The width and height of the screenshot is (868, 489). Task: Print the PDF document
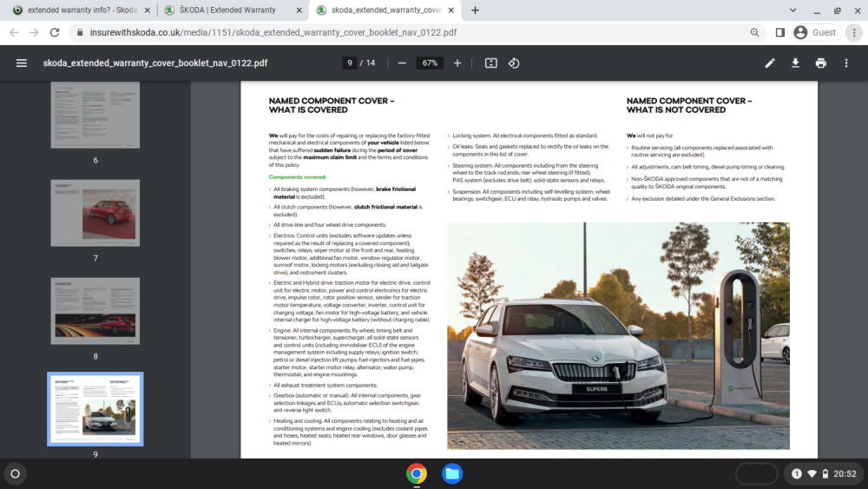pos(821,63)
